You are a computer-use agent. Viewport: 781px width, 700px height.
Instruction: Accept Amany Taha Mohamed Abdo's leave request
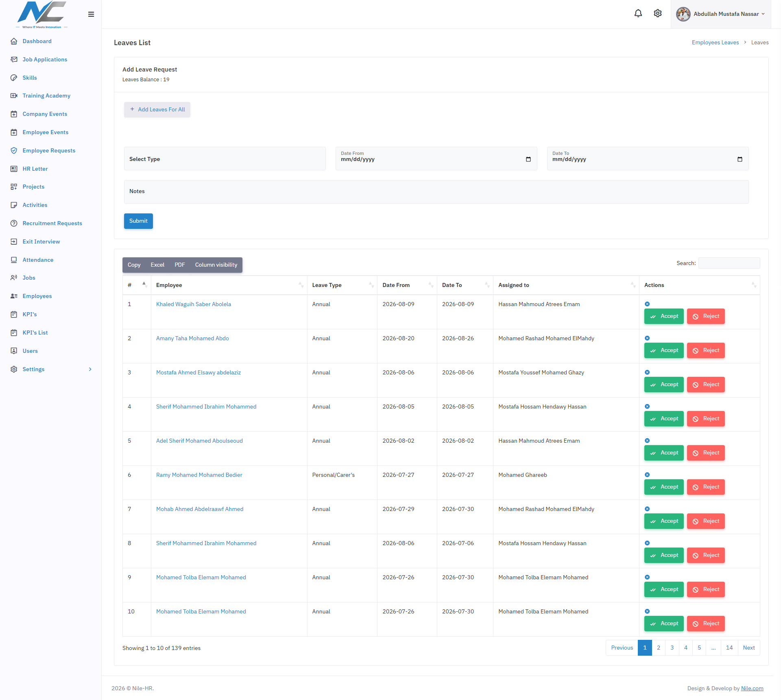664,350
